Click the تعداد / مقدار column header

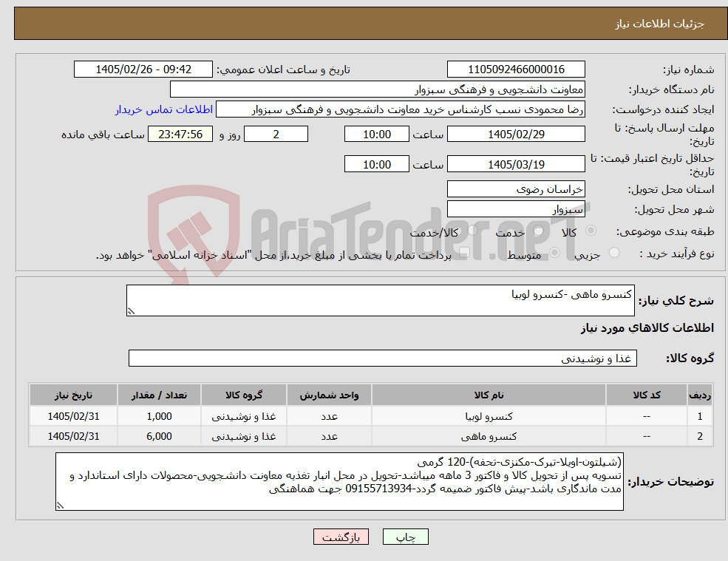159,395
